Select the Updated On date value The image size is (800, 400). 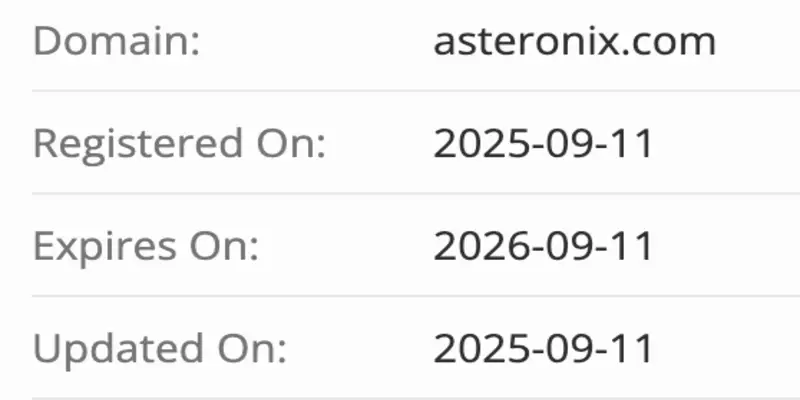pyautogui.click(x=543, y=348)
